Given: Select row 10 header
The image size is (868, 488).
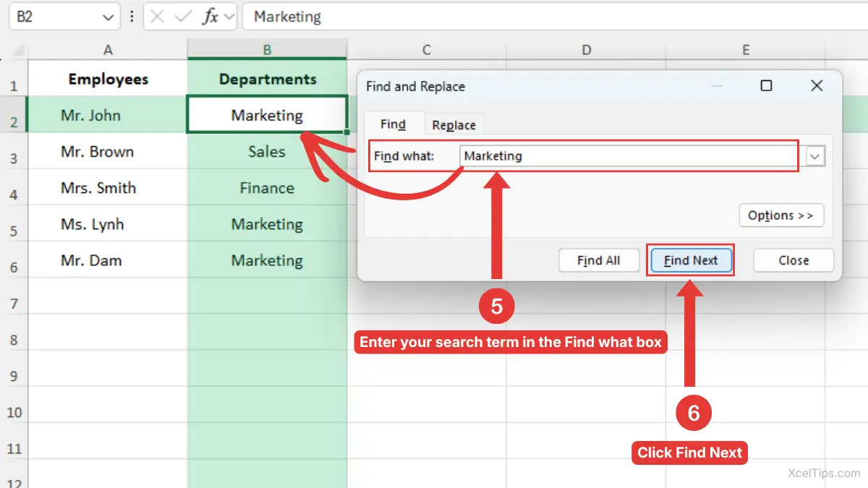Looking at the screenshot, I should pos(14,405).
